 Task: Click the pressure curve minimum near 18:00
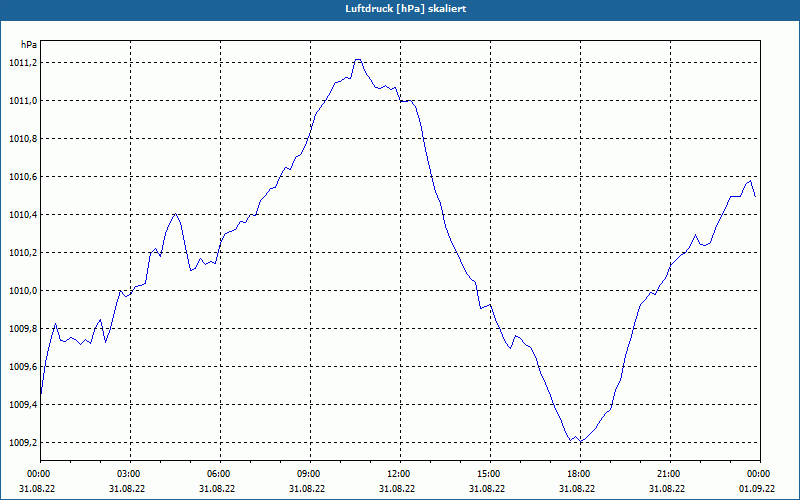pyautogui.click(x=580, y=441)
